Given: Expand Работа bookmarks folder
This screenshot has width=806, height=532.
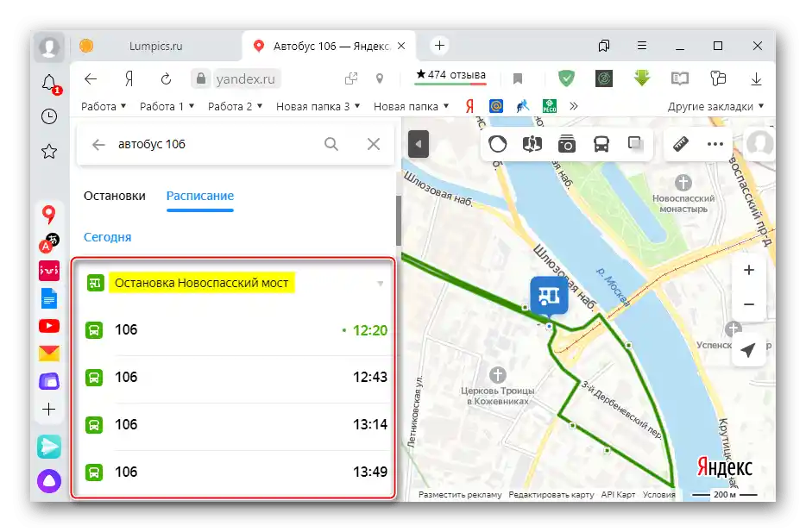Looking at the screenshot, I should (104, 106).
